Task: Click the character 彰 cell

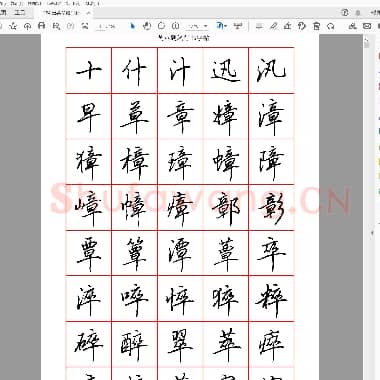Action: point(271,207)
